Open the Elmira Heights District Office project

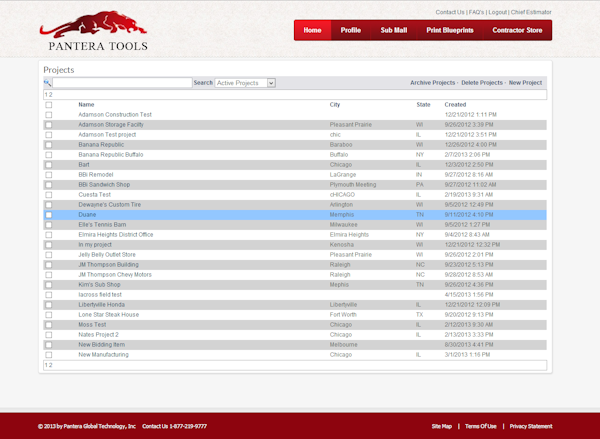116,235
